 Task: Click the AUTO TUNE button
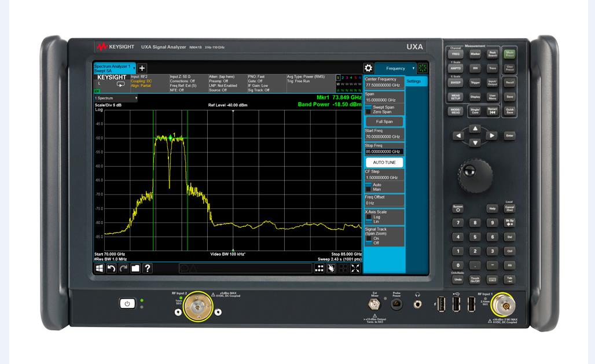pos(384,163)
